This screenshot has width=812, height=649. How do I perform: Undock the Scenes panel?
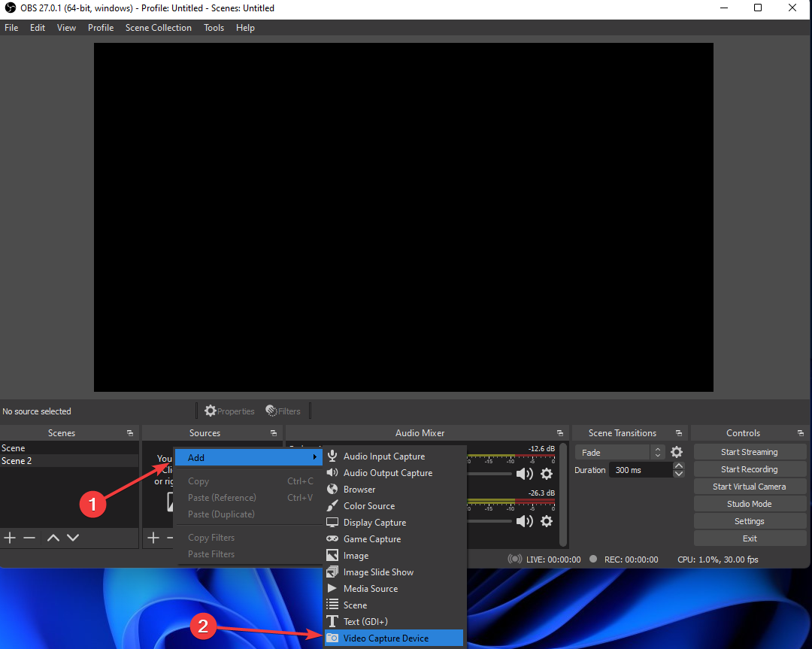point(130,433)
